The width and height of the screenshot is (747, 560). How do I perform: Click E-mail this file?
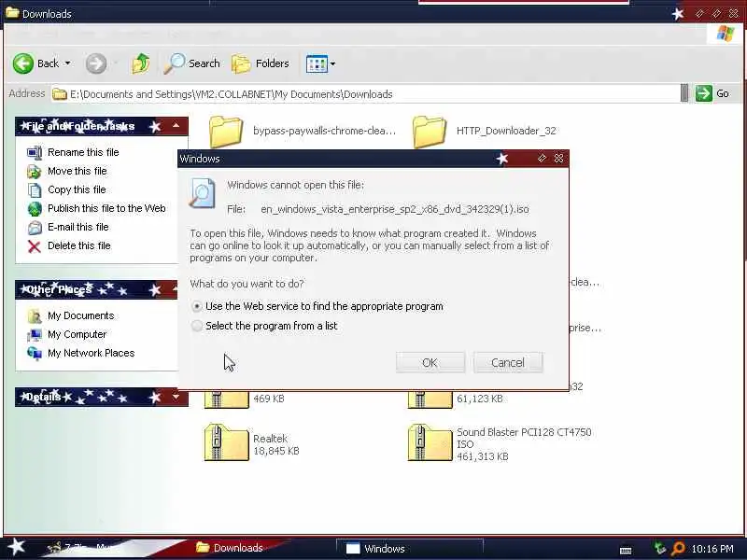[78, 227]
